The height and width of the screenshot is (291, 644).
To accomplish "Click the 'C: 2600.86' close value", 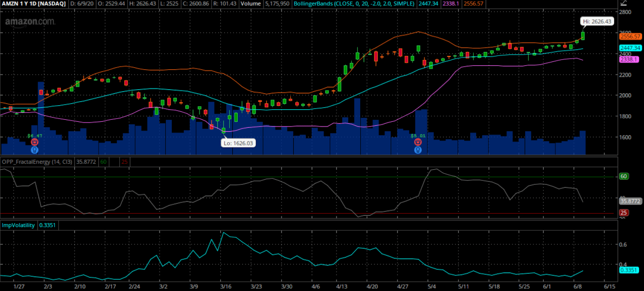I will [196, 4].
